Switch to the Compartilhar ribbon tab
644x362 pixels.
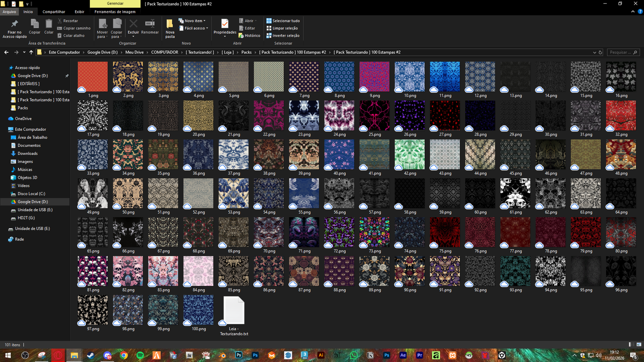pos(54,12)
